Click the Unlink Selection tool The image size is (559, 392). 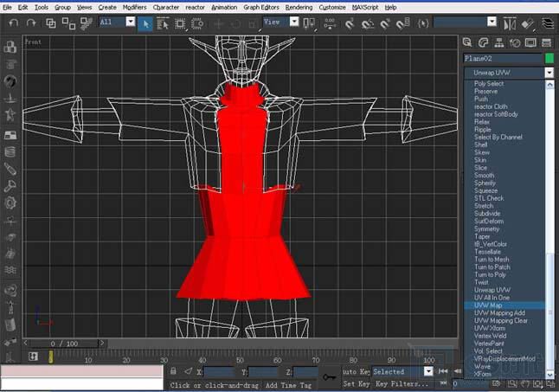pos(68,23)
